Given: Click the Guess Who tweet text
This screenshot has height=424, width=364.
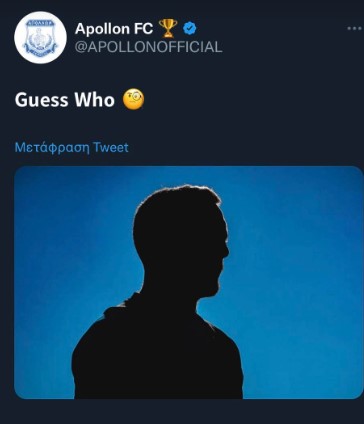Looking at the screenshot, I should pyautogui.click(x=65, y=100).
